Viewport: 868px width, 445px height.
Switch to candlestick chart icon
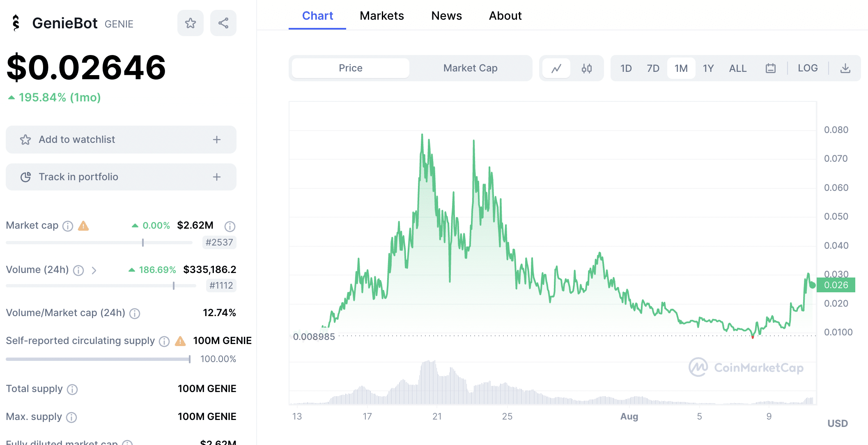coord(587,68)
